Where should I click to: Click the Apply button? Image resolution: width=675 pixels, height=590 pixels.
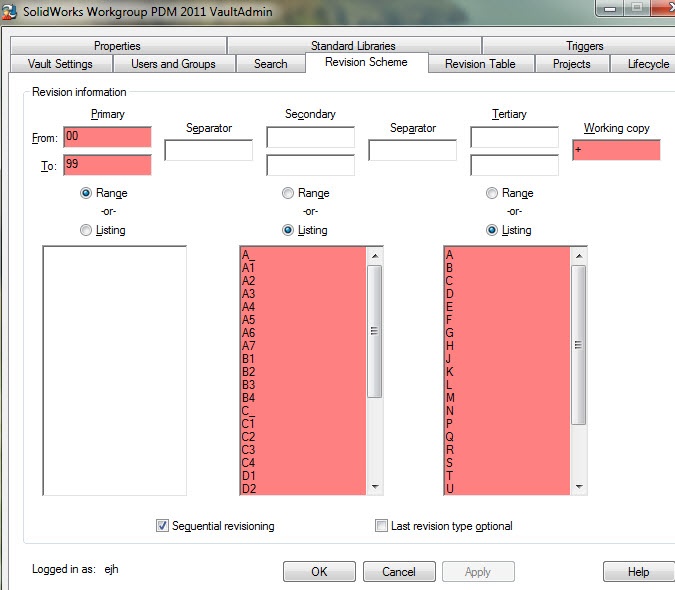(x=478, y=571)
